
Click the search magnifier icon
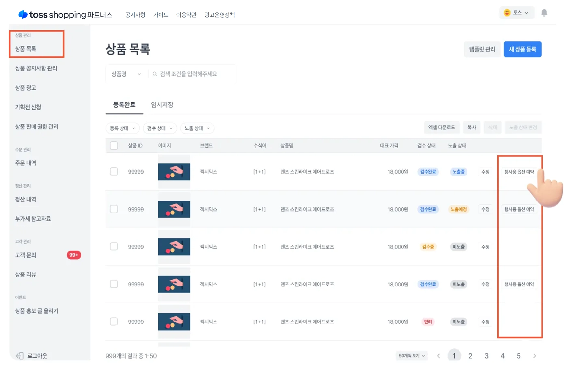coord(155,74)
